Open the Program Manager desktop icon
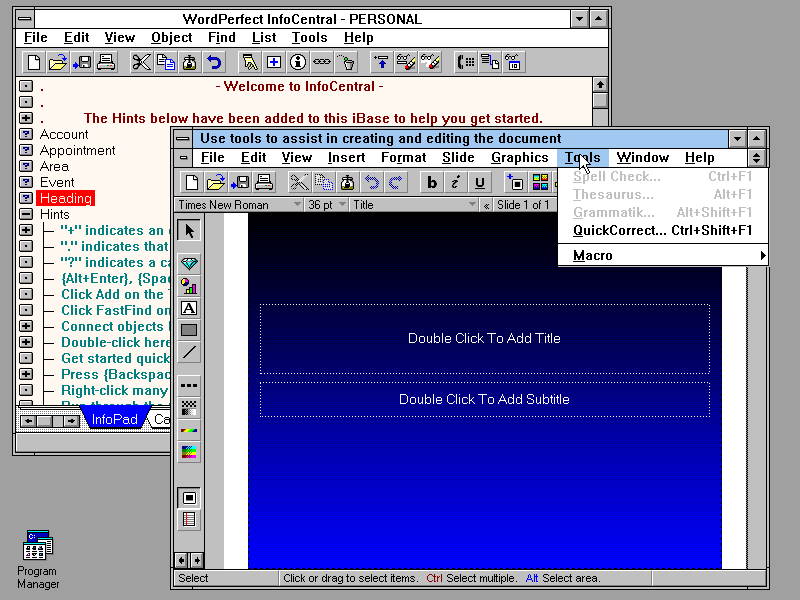Viewport: 800px width, 600px height. pyautogui.click(x=38, y=559)
